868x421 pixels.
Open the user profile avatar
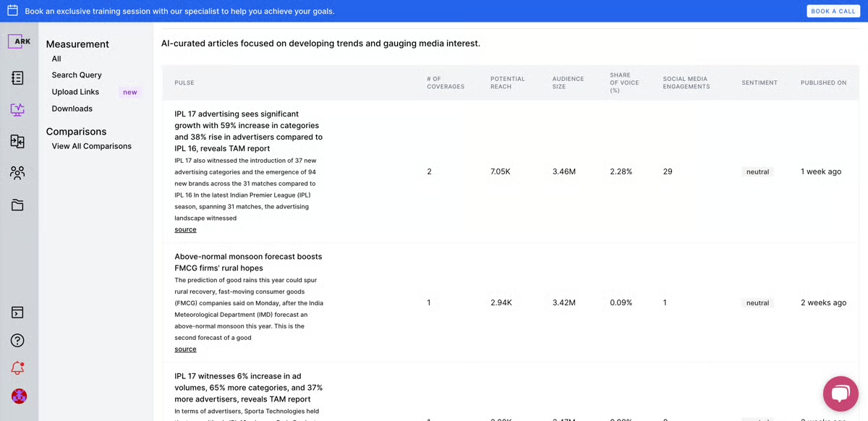tap(19, 396)
